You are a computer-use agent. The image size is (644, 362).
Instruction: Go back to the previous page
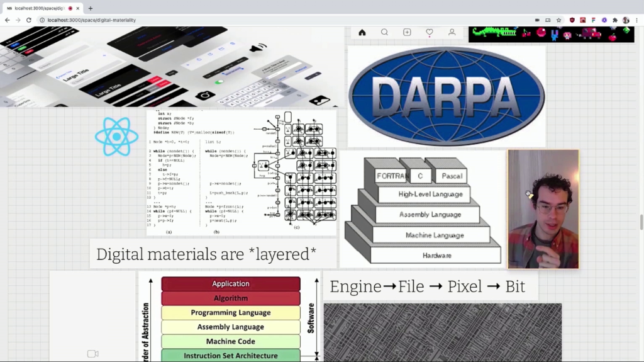(7, 20)
